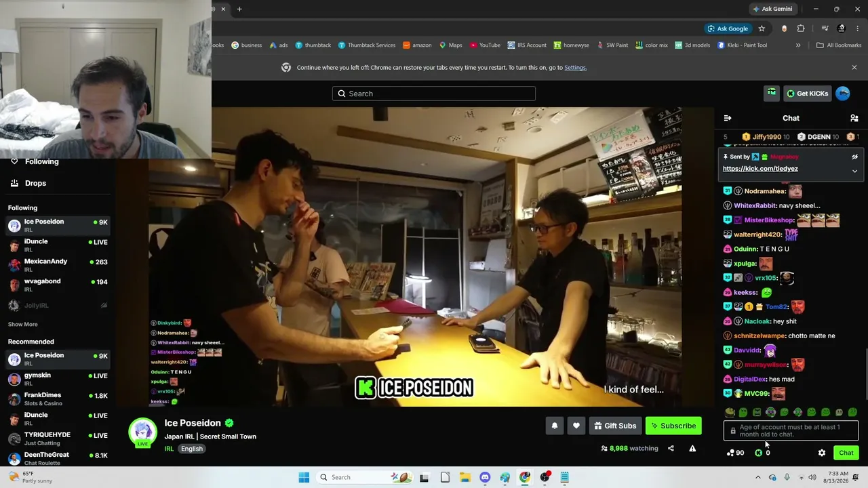
Task: Click the Ask Google button
Action: click(728, 28)
